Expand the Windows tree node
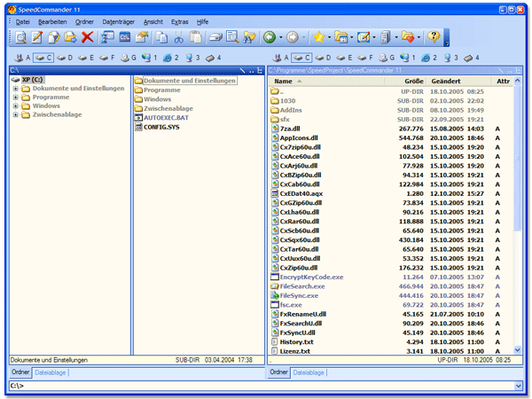 [16, 106]
